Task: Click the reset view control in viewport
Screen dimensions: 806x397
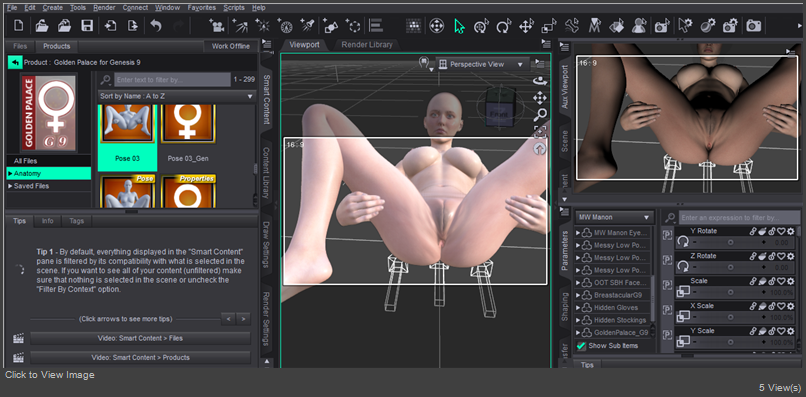Action: pyautogui.click(x=540, y=149)
